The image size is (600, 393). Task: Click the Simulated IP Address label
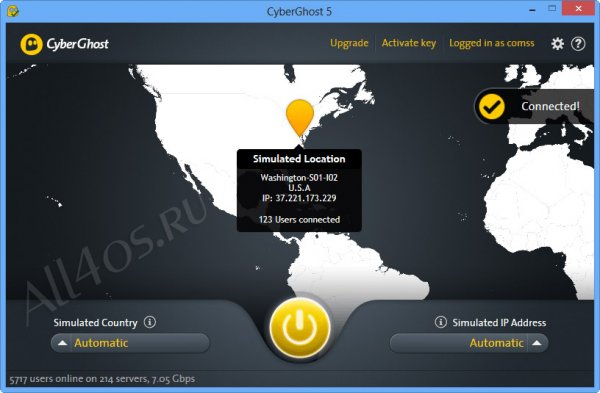[x=499, y=323]
